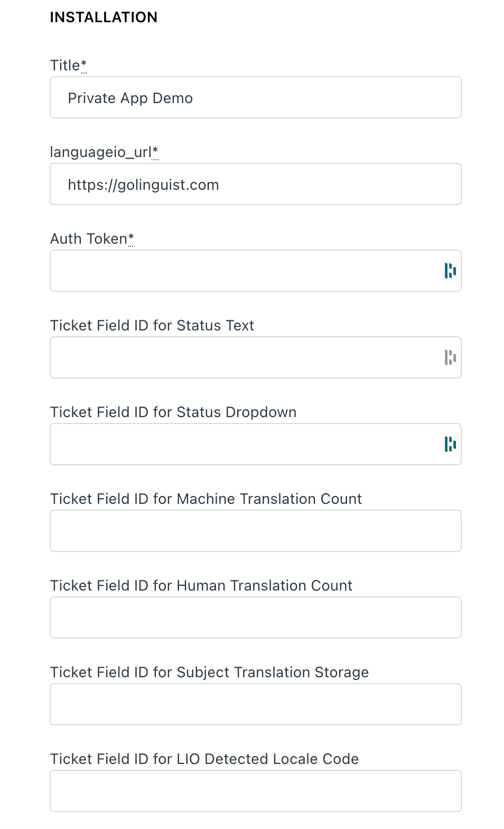
Task: Click the Ticket Field ID for Status Text label
Action: pos(152,326)
